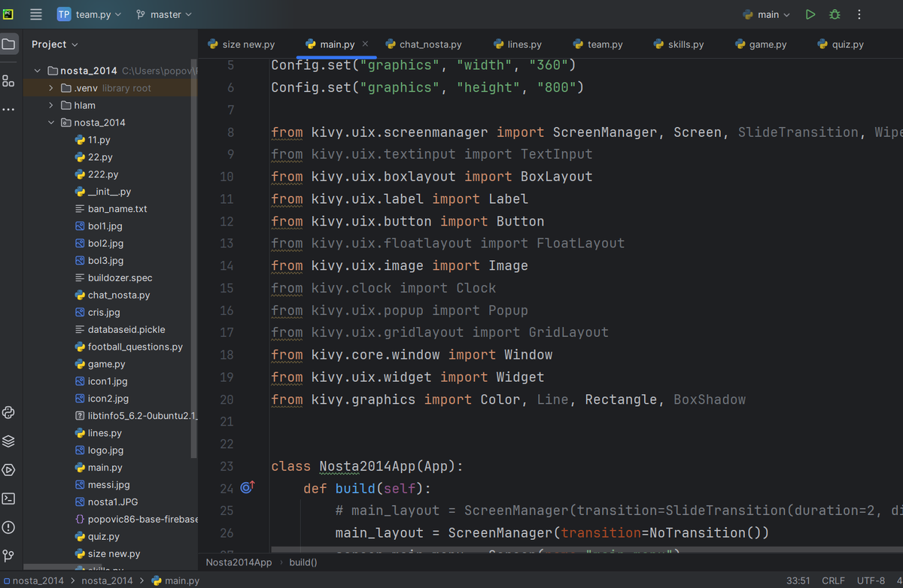Viewport: 903px width, 588px height.
Task: Open the CRLF line separator selector
Action: coord(833,580)
